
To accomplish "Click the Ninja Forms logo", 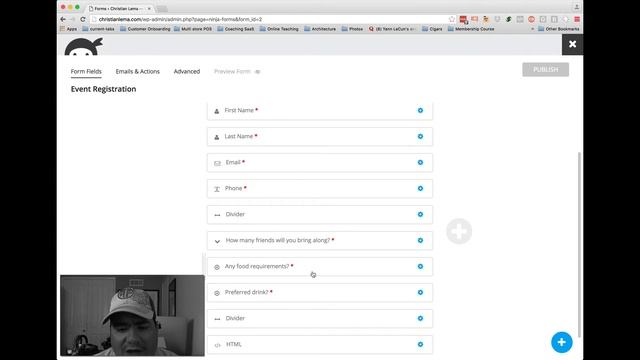I will tap(84, 46).
